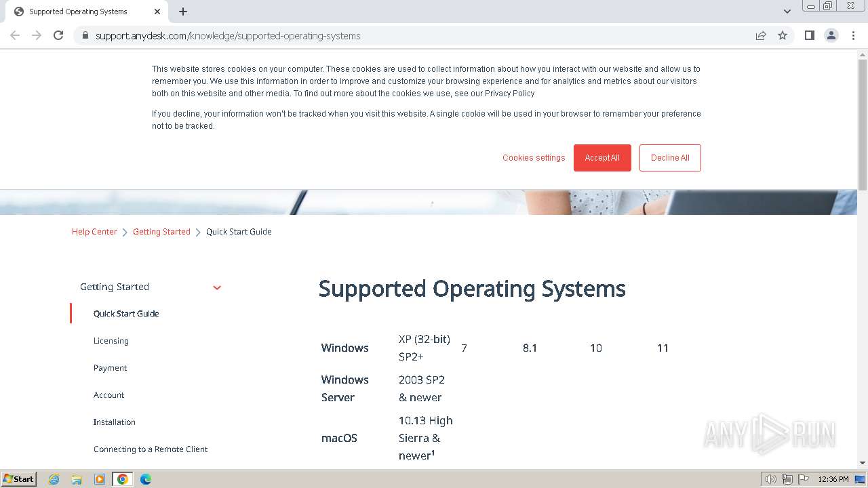Viewport: 868px width, 488px height.
Task: Click the volume speaker tray icon
Action: [x=771, y=479]
